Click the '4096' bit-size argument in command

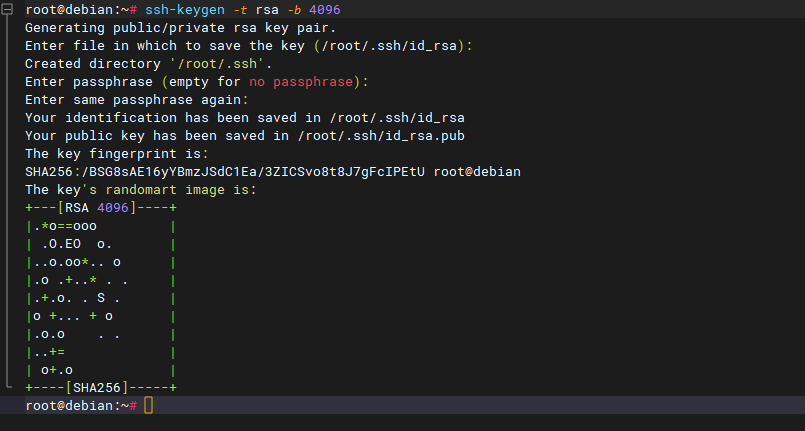324,10
